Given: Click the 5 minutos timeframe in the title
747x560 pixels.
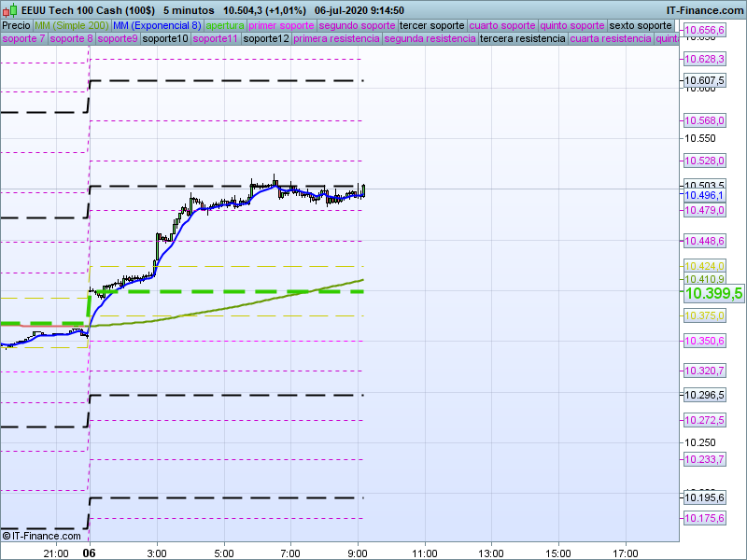Looking at the screenshot, I should [188, 9].
